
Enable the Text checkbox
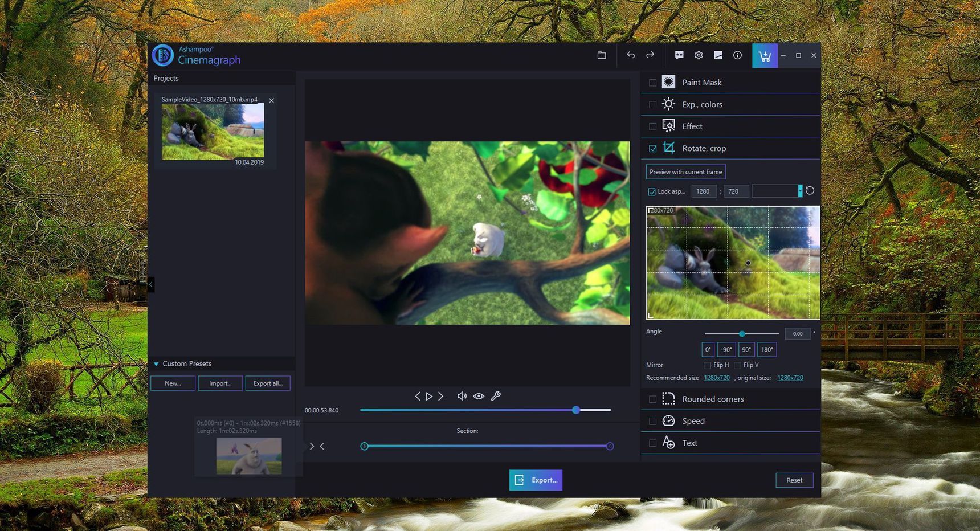coord(653,443)
